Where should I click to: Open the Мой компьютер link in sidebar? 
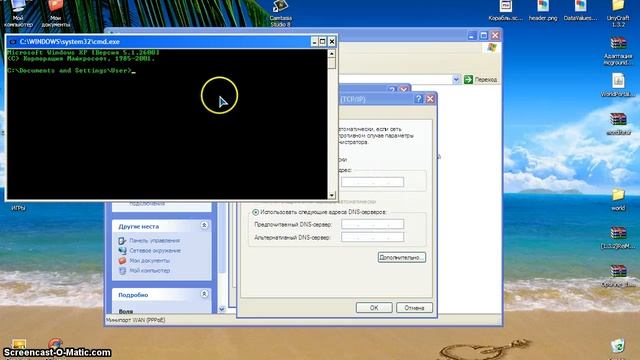point(150,270)
